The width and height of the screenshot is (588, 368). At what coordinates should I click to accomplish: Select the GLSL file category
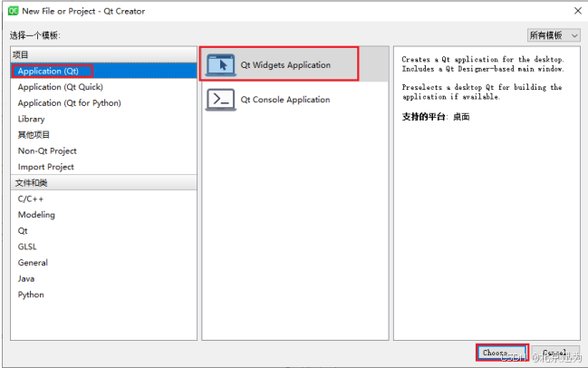(103, 247)
